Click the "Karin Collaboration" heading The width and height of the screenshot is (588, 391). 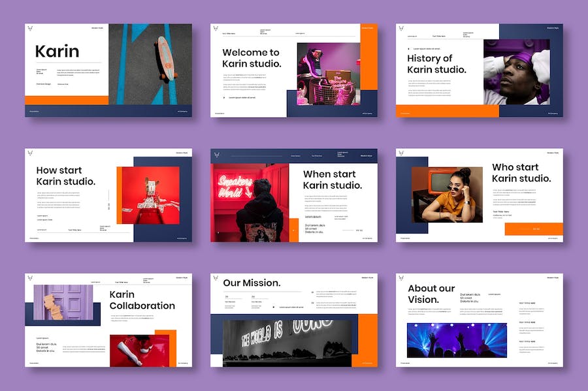(142, 300)
